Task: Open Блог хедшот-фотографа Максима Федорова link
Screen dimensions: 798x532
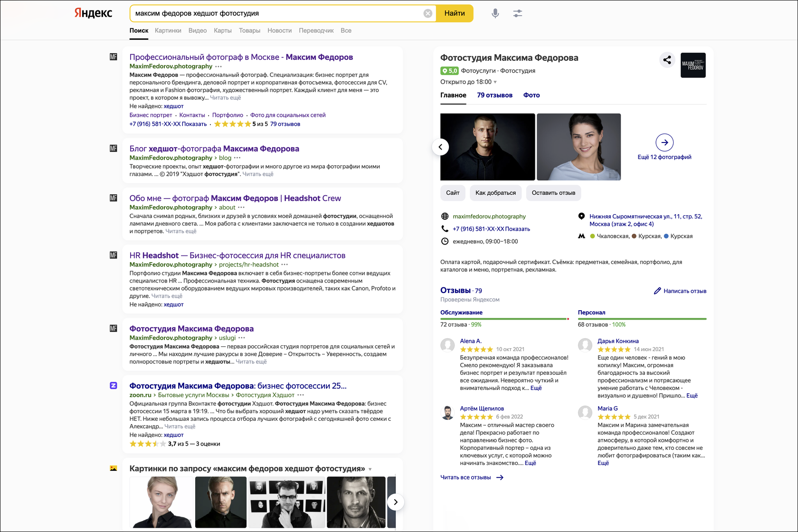Action: click(214, 149)
